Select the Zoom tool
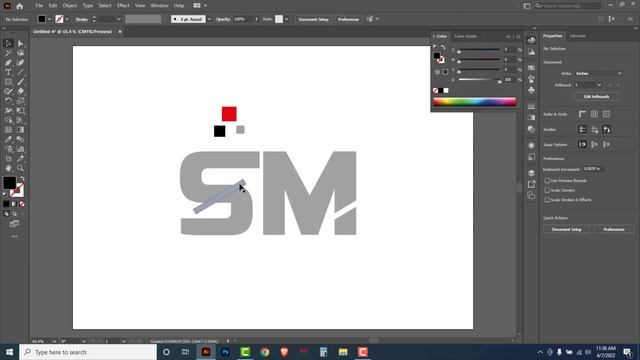Screen dimensions: 640x360 20,168
